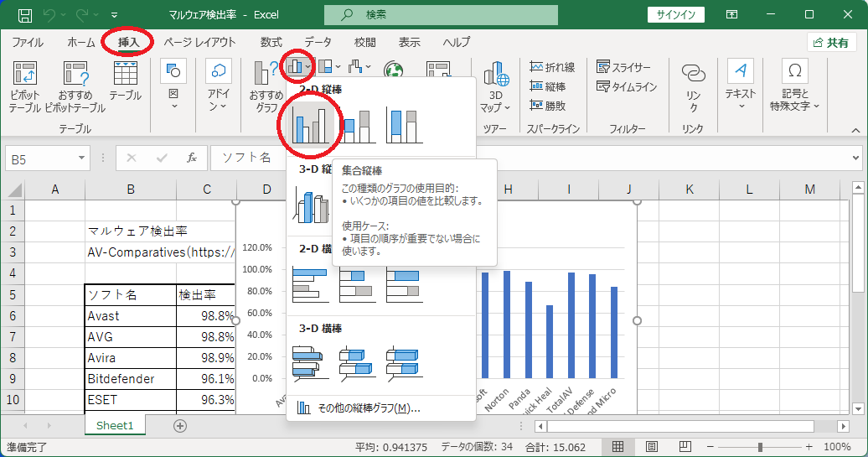
Task: Insert a Column sparkline (縦棒)
Action: (547, 86)
